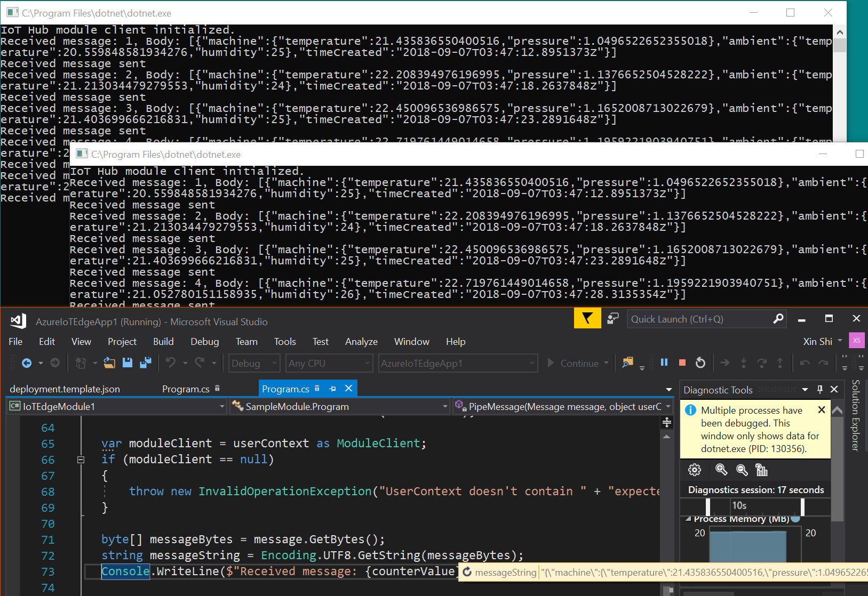Click the Restart debugging icon

click(700, 363)
